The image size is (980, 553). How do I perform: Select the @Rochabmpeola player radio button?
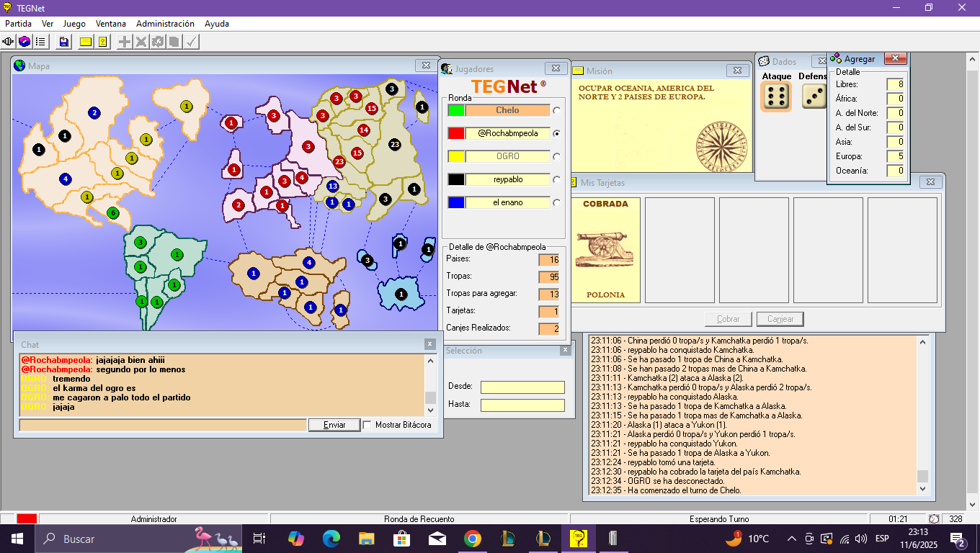556,134
